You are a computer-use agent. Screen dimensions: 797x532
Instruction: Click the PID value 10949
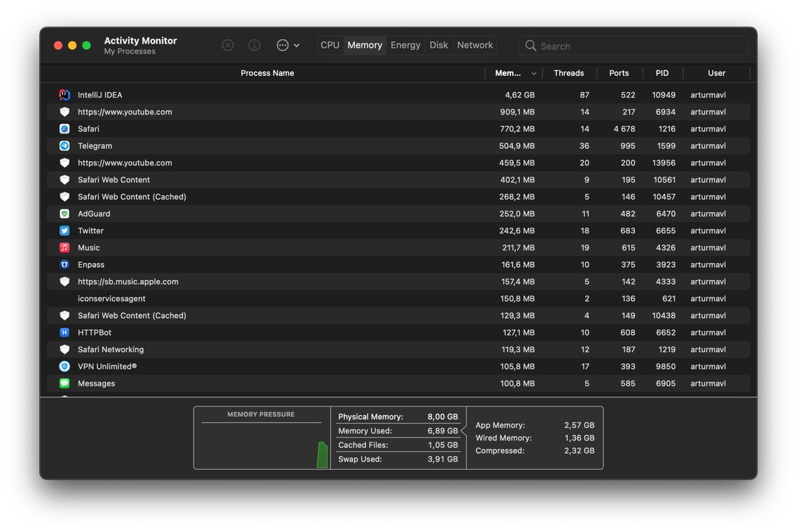pos(664,95)
